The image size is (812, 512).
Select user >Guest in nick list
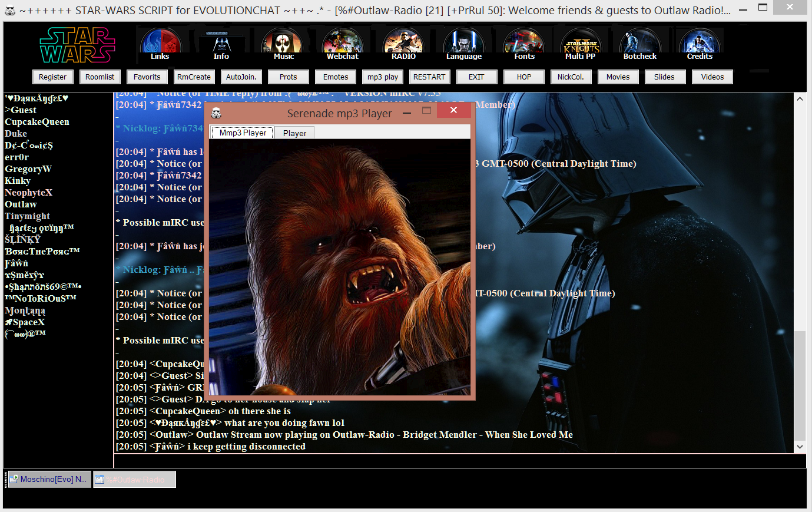click(x=21, y=110)
